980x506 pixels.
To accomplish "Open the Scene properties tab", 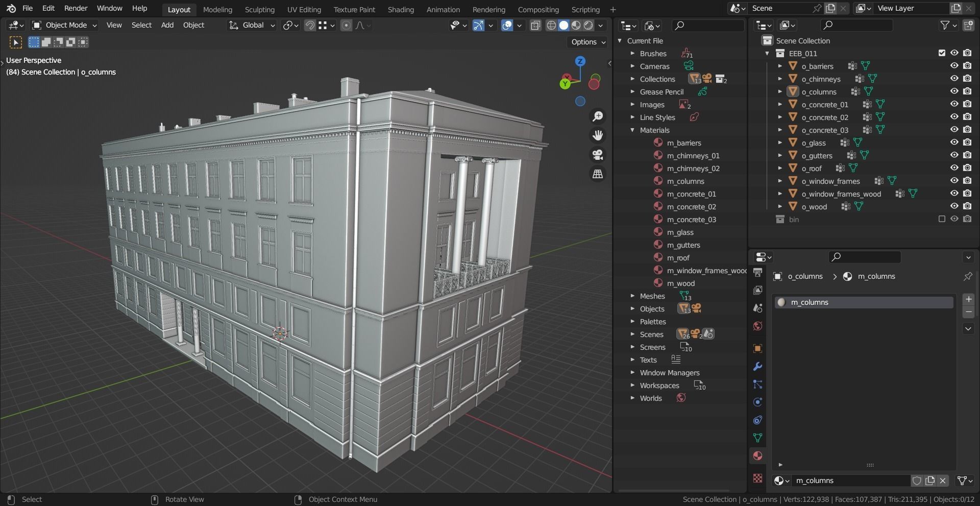I will pos(757,308).
